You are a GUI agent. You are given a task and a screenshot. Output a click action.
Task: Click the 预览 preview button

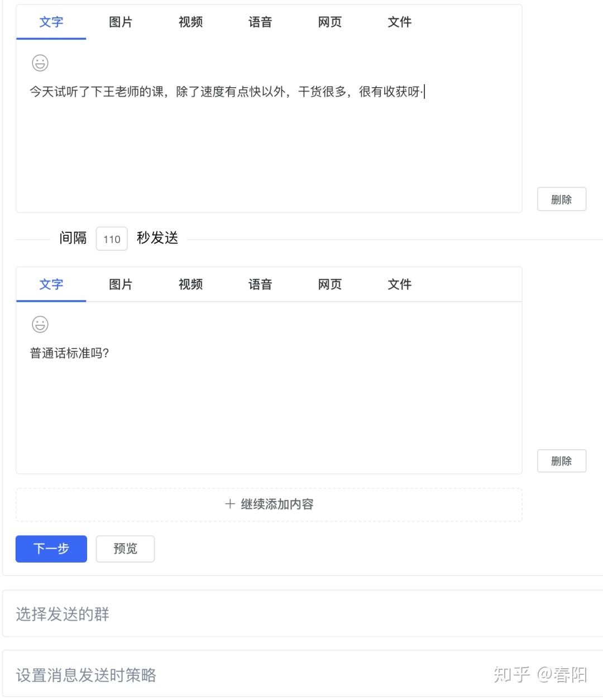[125, 549]
